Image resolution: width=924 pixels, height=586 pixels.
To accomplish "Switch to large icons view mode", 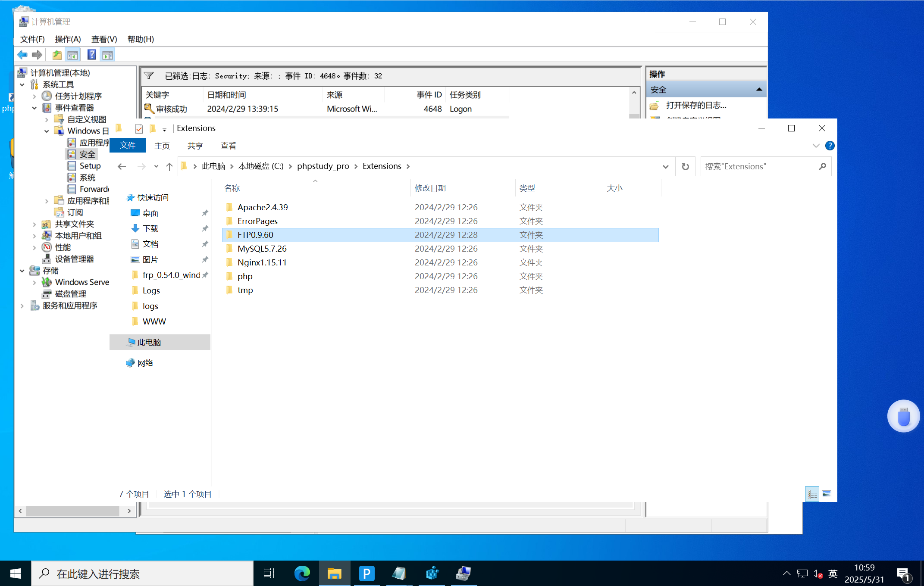I will (x=827, y=494).
